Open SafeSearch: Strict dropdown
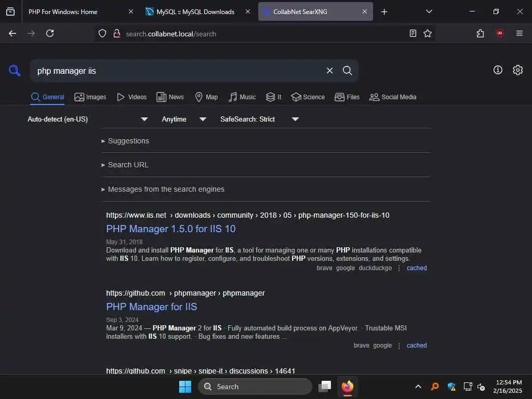The height and width of the screenshot is (399, 532). pyautogui.click(x=259, y=119)
